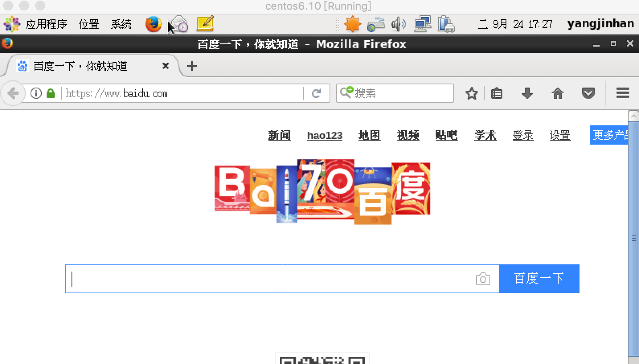Reload the current page

coord(316,94)
